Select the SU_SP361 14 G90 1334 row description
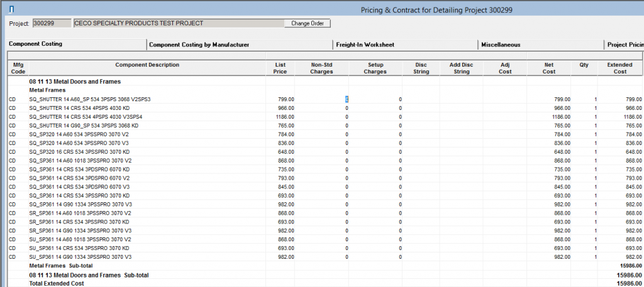 80,257
